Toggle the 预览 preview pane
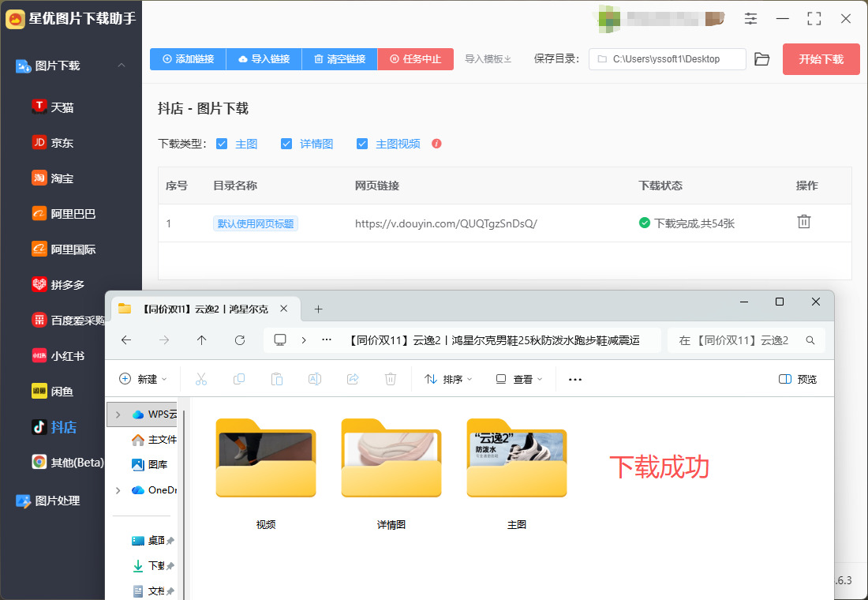Image resolution: width=868 pixels, height=600 pixels. 798,379
